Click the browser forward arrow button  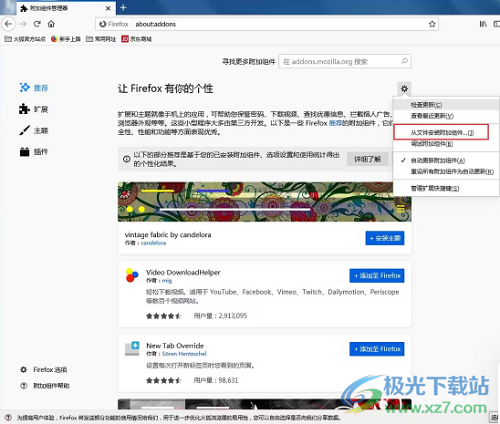tap(23, 24)
